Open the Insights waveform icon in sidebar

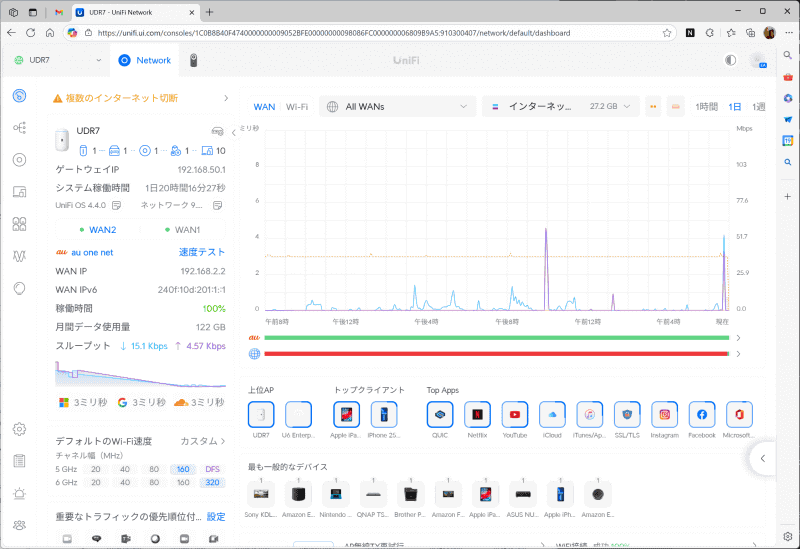[x=19, y=256]
